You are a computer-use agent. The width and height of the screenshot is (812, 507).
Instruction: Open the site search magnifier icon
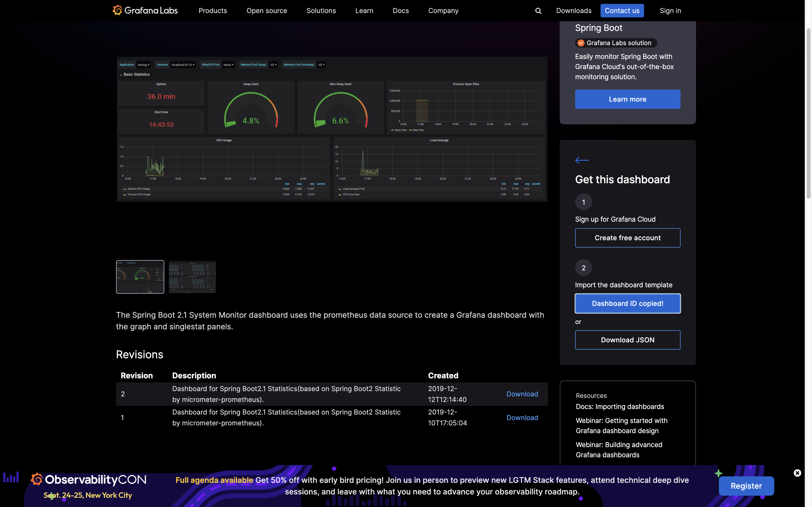538,11
